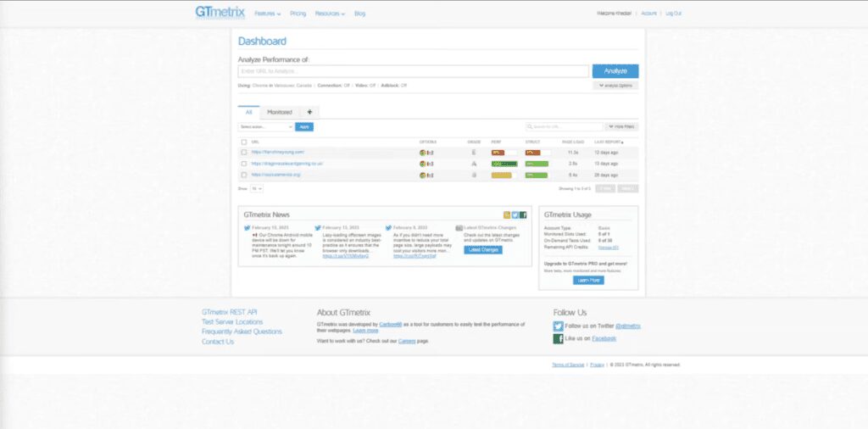868x429 pixels.
Task: Click the icon beside Latest GTmetrix Changes
Action: (459, 227)
